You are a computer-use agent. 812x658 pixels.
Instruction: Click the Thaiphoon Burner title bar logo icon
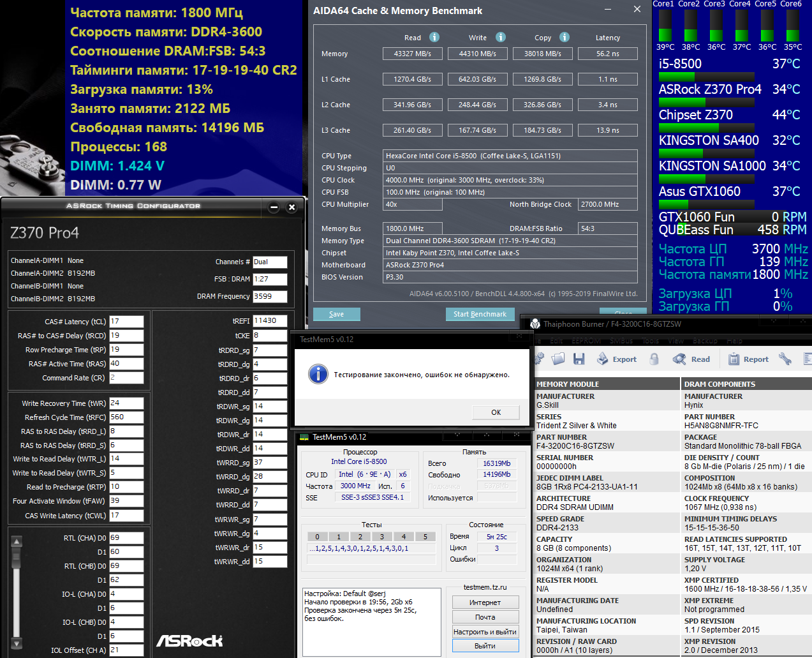tap(535, 324)
